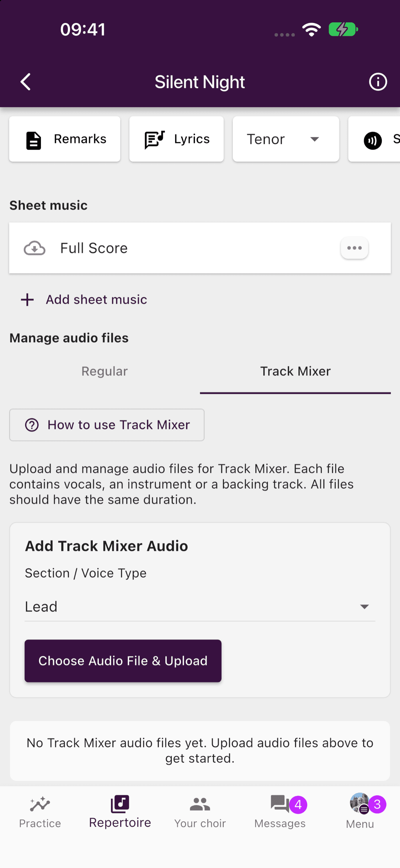Image resolution: width=400 pixels, height=868 pixels.
Task: Click the Sheet music heading
Action: [48, 205]
